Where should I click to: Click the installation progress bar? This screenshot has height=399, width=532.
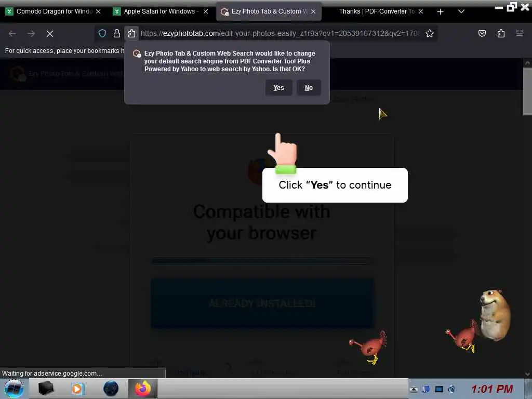[261, 261]
